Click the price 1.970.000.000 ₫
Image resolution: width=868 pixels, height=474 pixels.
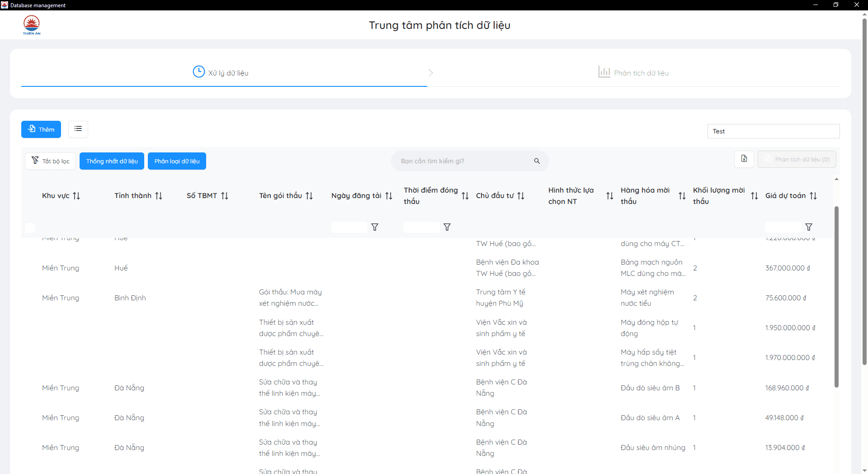tap(790, 357)
